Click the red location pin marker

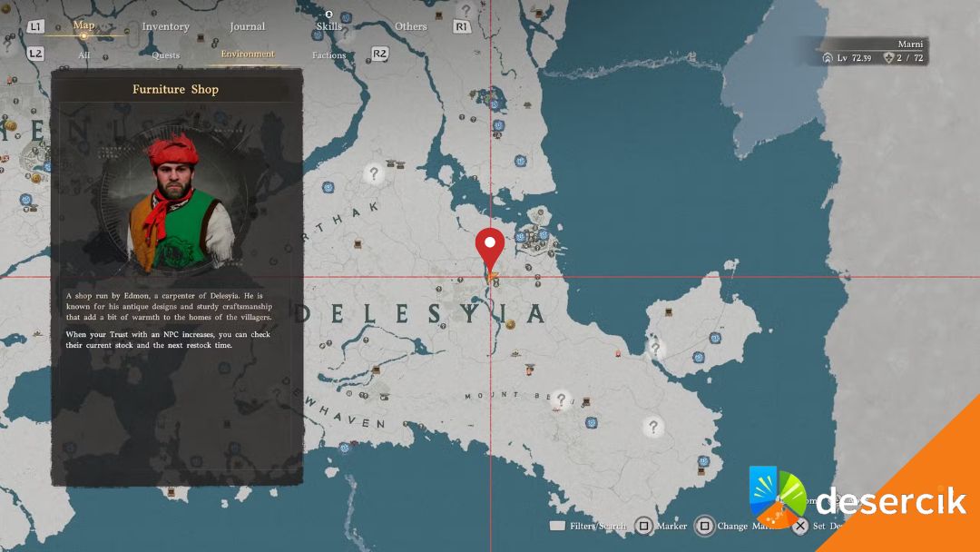pos(489,250)
